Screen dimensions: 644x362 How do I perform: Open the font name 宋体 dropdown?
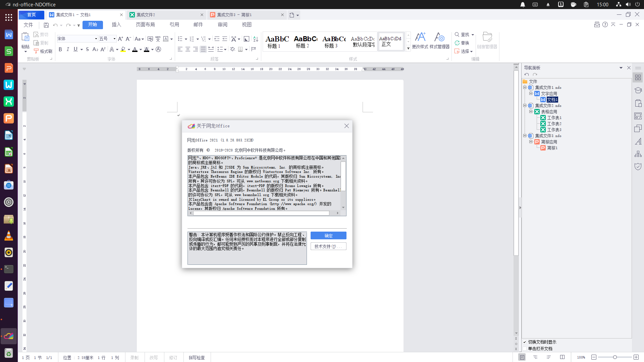[x=96, y=39]
